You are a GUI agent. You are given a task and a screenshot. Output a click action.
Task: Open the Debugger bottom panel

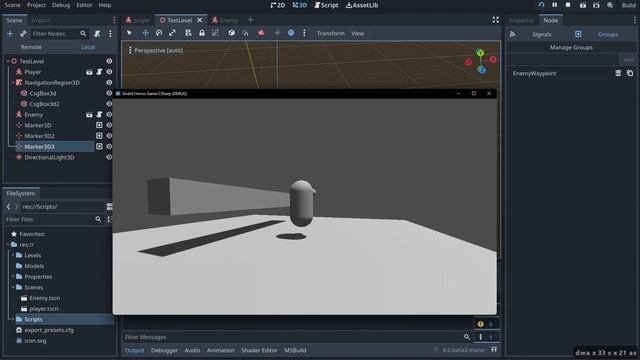(164, 350)
